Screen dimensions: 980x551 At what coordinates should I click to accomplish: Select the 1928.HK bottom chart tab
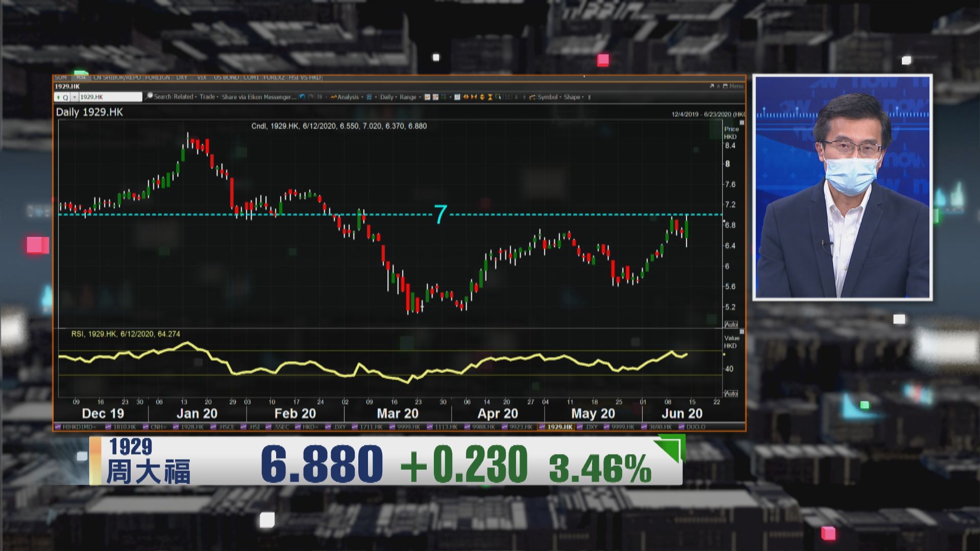coord(192,427)
